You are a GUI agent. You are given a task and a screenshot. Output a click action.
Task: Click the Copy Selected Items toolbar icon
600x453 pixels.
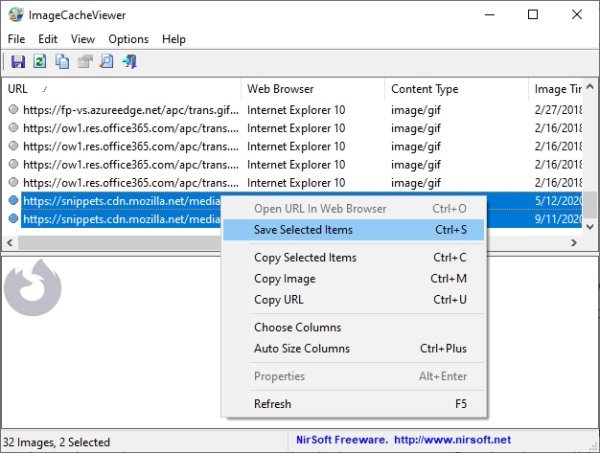click(x=62, y=62)
